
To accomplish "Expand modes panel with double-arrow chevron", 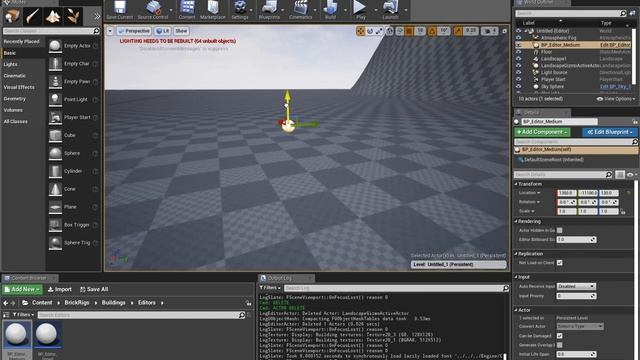I will click(x=97, y=16).
